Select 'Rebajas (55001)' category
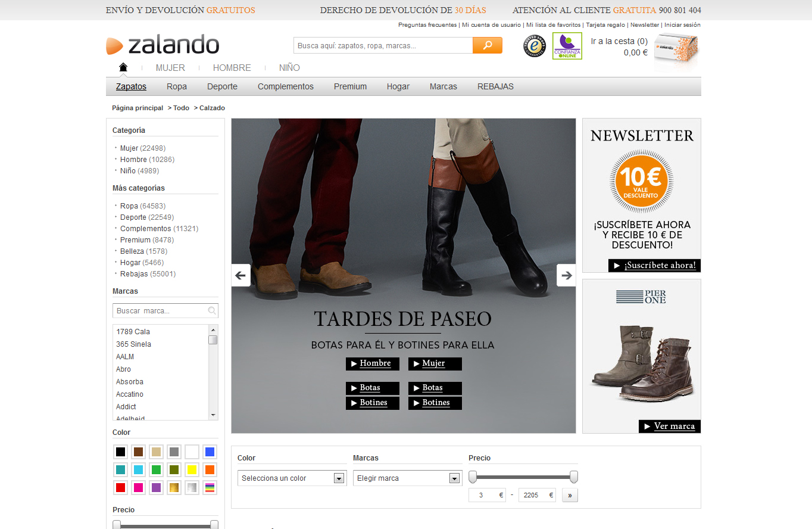This screenshot has height=529, width=812. [x=148, y=274]
